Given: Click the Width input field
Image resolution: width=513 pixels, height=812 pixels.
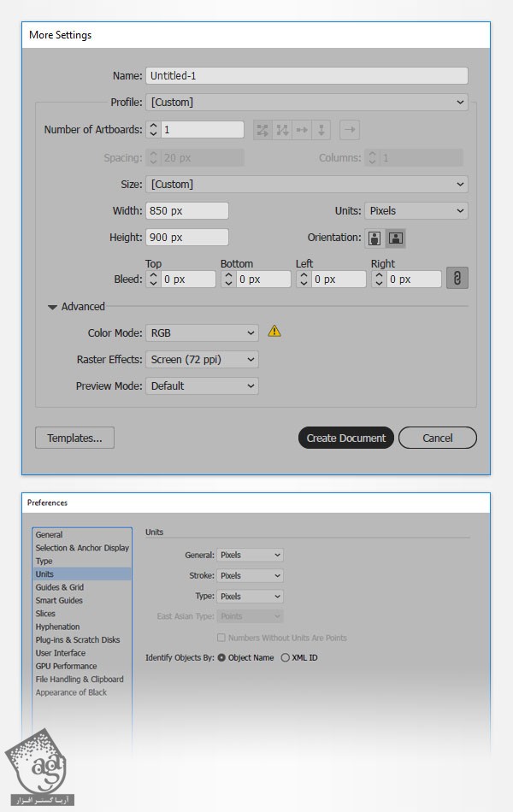Looking at the screenshot, I should click(187, 211).
